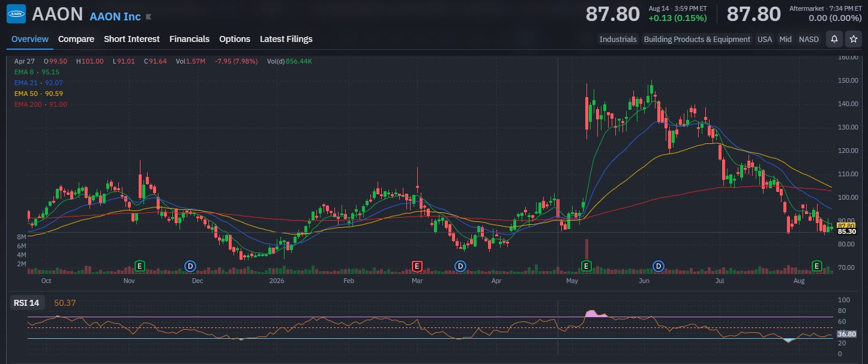Select the EMA 50 indicator legend
The height and width of the screenshot is (364, 868).
pos(38,94)
